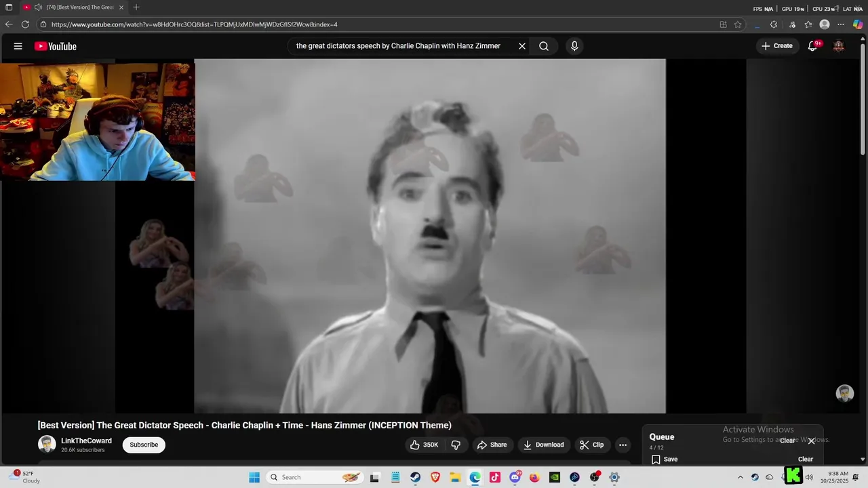The height and width of the screenshot is (488, 868).
Task: Click the taskbar Search box
Action: [315, 477]
